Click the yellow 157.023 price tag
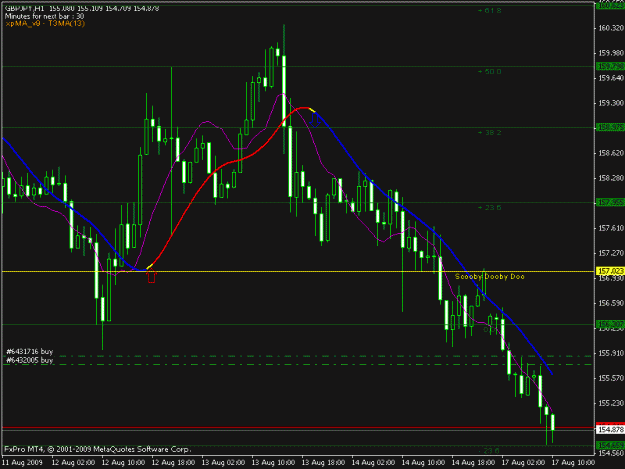 [x=610, y=271]
